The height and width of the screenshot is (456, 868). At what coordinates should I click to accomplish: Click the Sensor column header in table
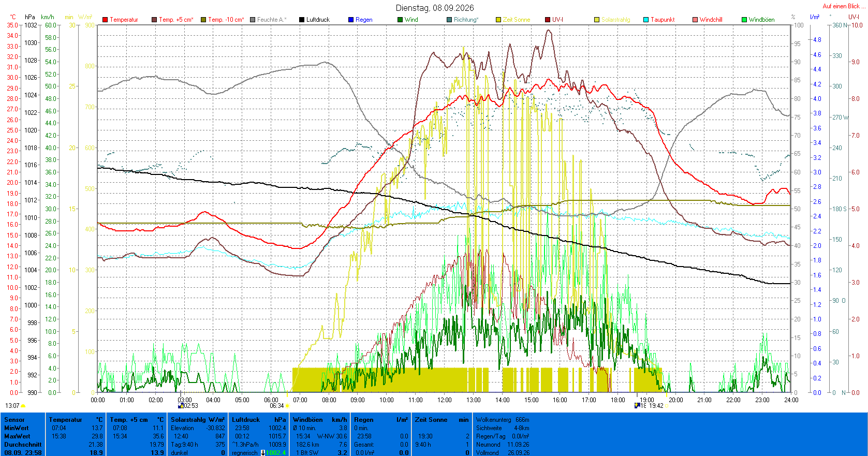14,420
